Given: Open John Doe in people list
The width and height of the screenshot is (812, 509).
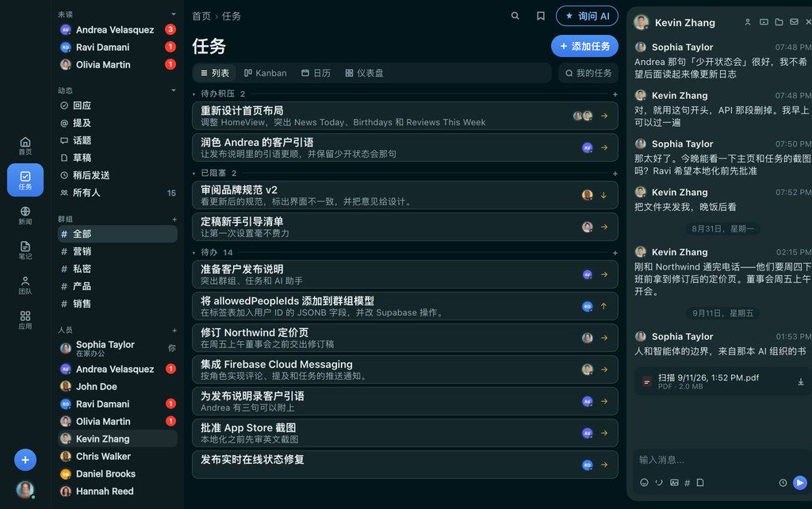Looking at the screenshot, I should pos(117,386).
